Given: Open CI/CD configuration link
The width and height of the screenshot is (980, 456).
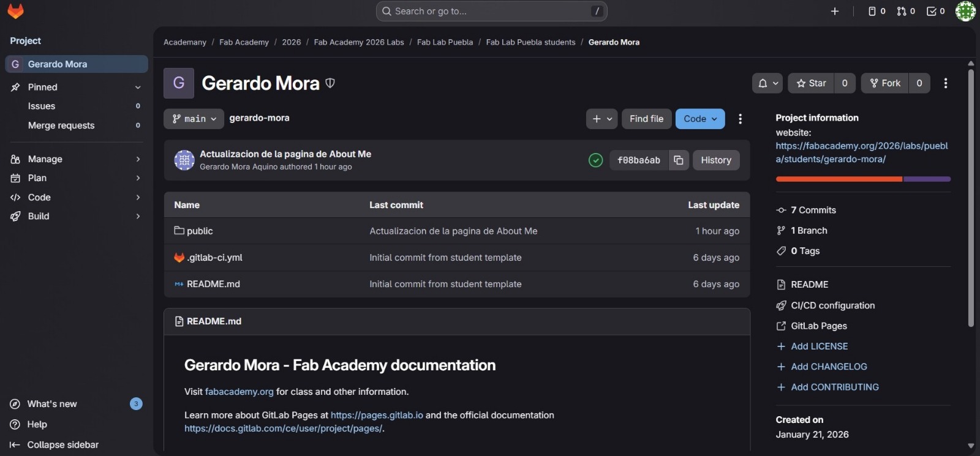Looking at the screenshot, I should [832, 305].
